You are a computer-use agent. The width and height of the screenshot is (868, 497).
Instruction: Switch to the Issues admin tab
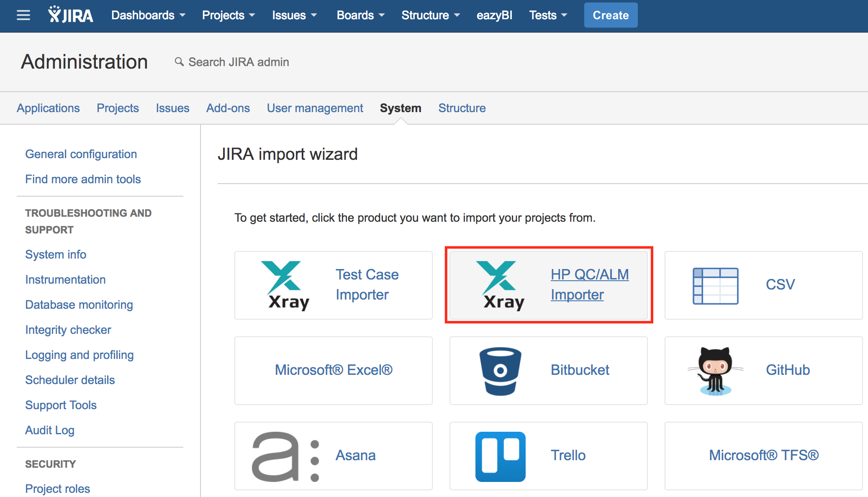tap(172, 108)
